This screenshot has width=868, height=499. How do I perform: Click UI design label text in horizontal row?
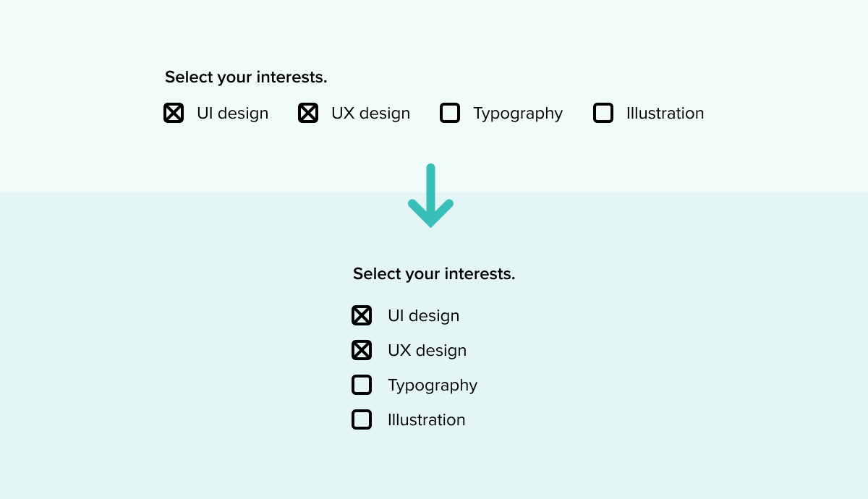pos(232,114)
